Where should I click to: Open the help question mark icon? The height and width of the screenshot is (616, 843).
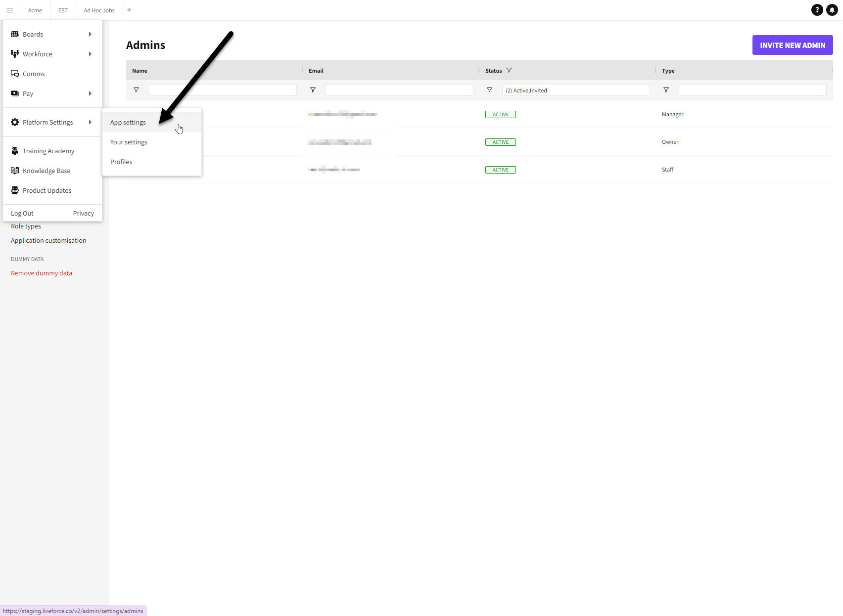coord(817,10)
